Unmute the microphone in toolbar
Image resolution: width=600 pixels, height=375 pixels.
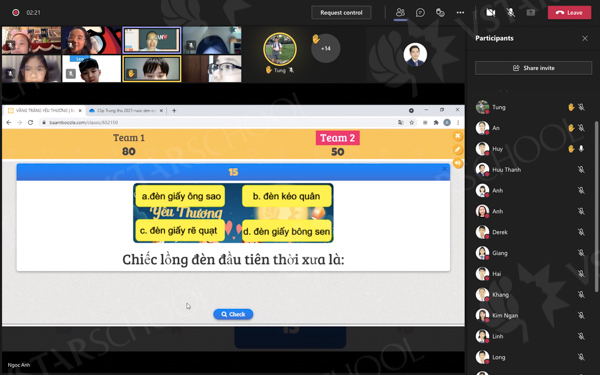click(510, 13)
